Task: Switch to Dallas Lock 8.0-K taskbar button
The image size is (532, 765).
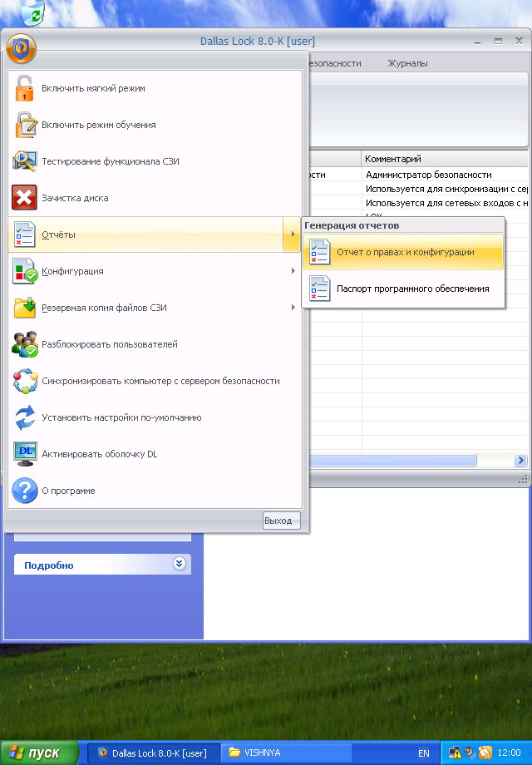Action: point(153,753)
